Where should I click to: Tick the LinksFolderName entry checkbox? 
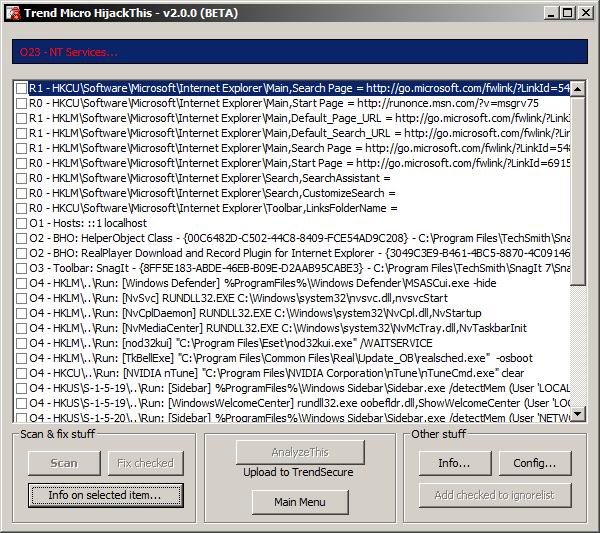click(x=21, y=208)
